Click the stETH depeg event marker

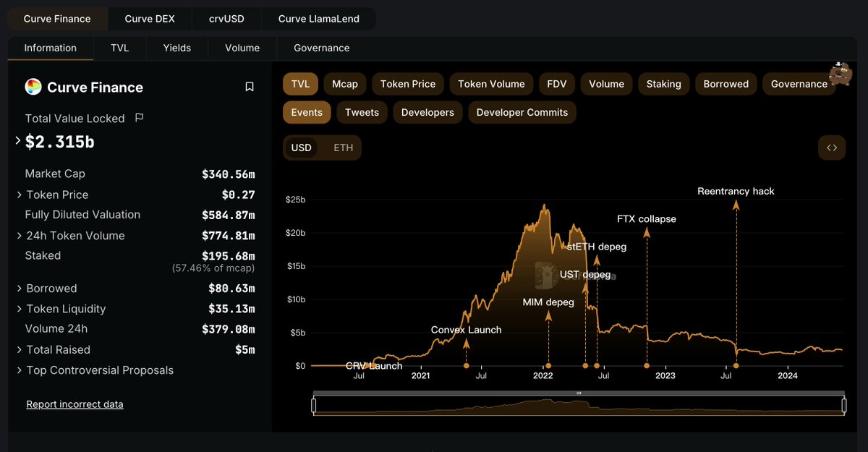(x=597, y=366)
